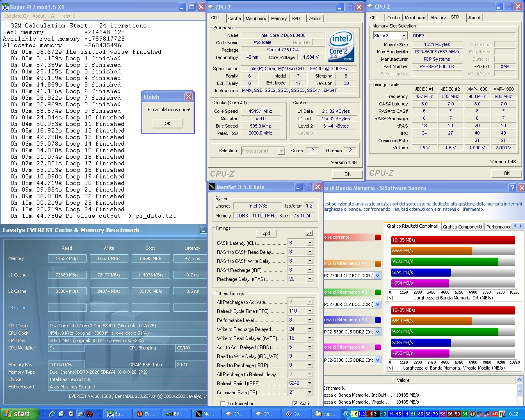Switch to Memory tab in right CPU-Z window
The width and height of the screenshot is (525, 420).
438,18
